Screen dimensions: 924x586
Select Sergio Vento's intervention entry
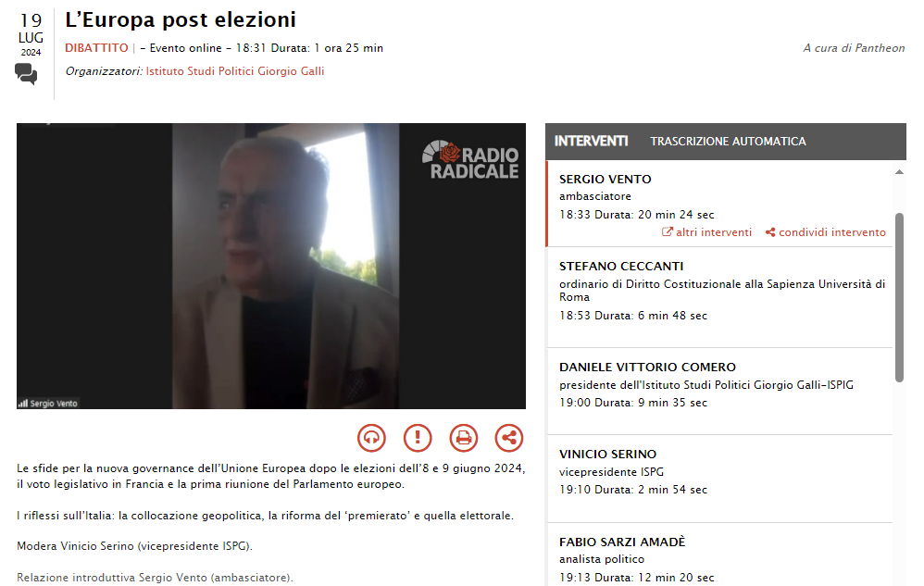point(719,203)
